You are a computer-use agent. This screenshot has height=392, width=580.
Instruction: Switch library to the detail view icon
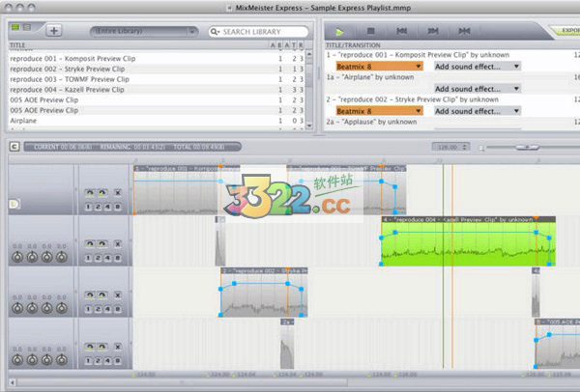pyautogui.click(x=27, y=27)
